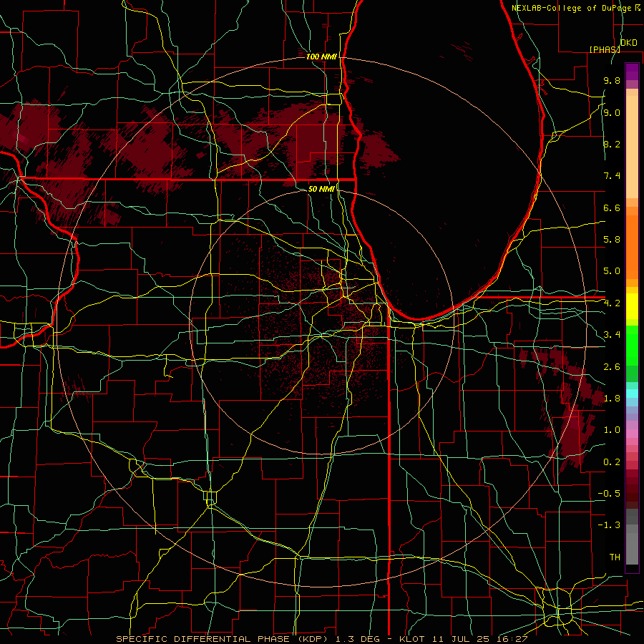Select the large peach segment of scale
The width and height of the screenshot is (644, 644).
632,147
